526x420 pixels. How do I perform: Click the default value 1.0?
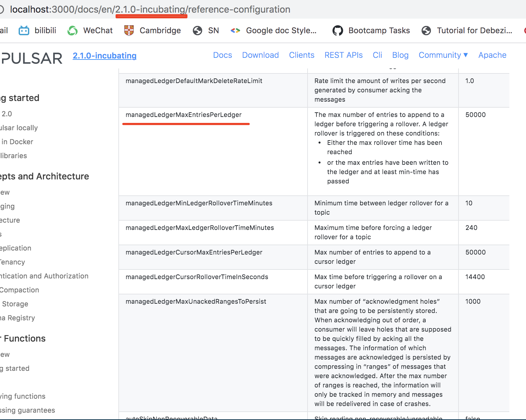click(469, 81)
